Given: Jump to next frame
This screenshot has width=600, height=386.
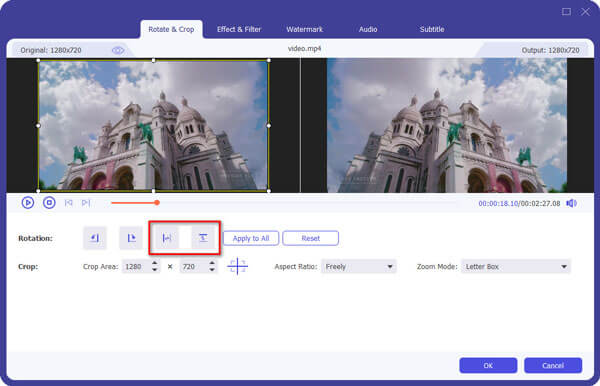Looking at the screenshot, I should click(86, 203).
